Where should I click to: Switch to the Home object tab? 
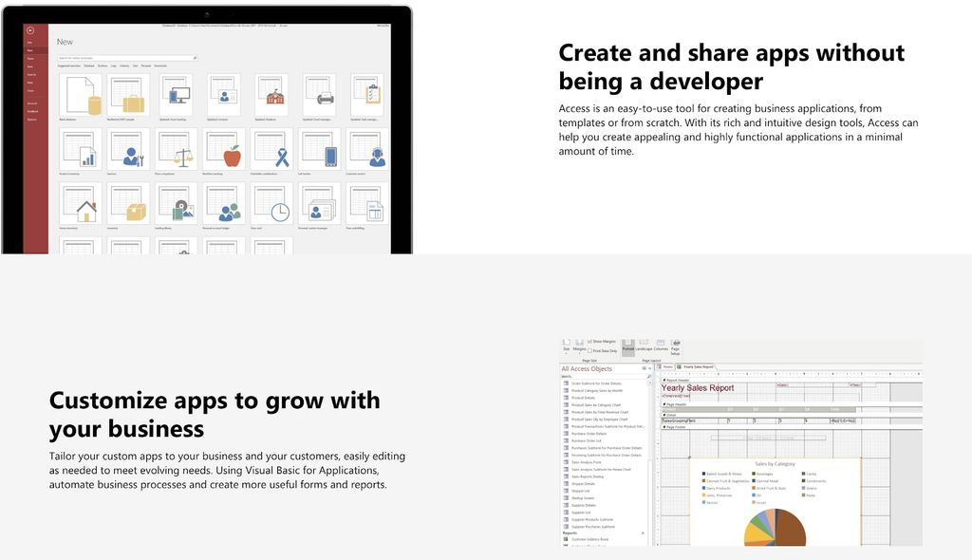668,367
